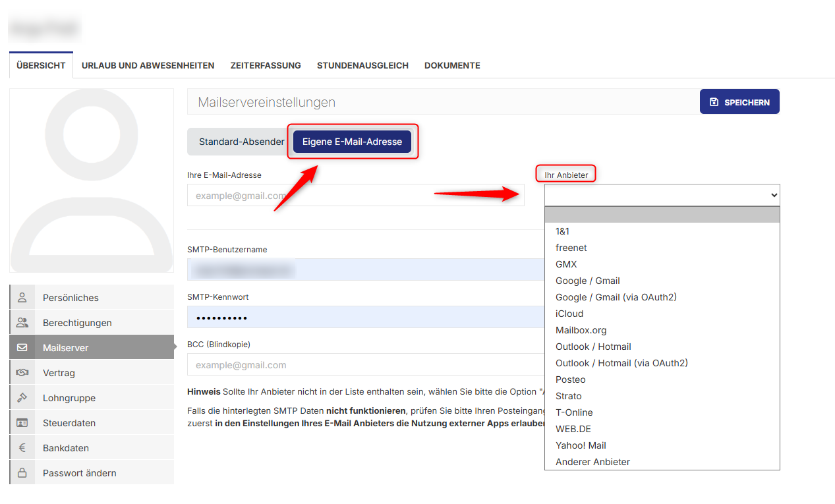Screen dimensions: 835x504
Task: Click the Mailserver envelope icon
Action: pos(22,347)
